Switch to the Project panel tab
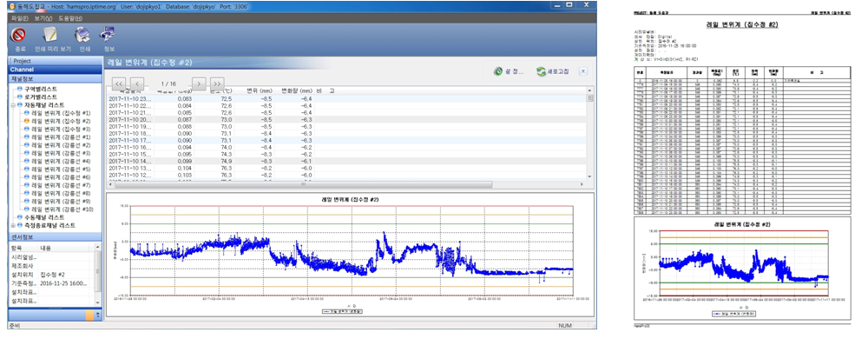 56,61
